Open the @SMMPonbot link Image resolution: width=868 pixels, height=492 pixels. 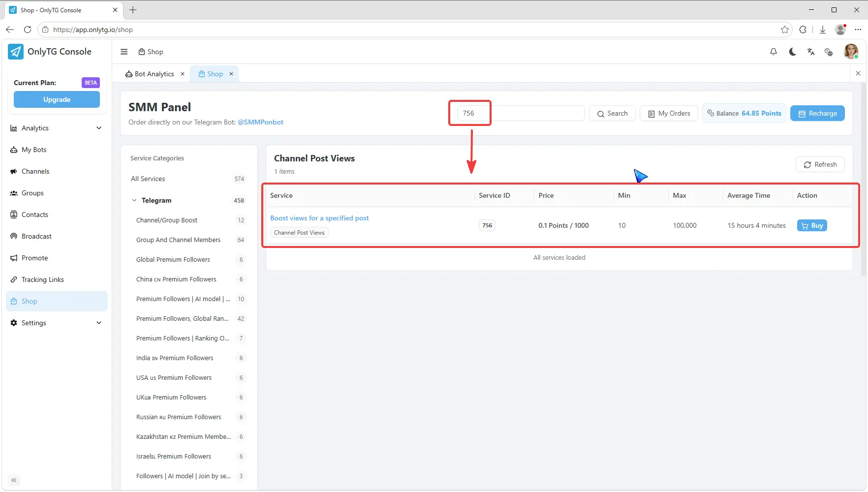tap(260, 122)
